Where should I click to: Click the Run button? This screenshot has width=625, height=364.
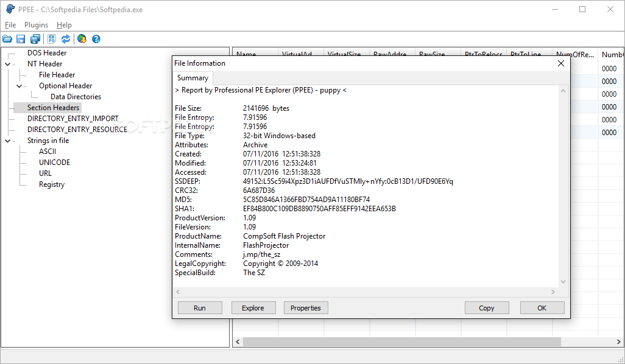200,308
